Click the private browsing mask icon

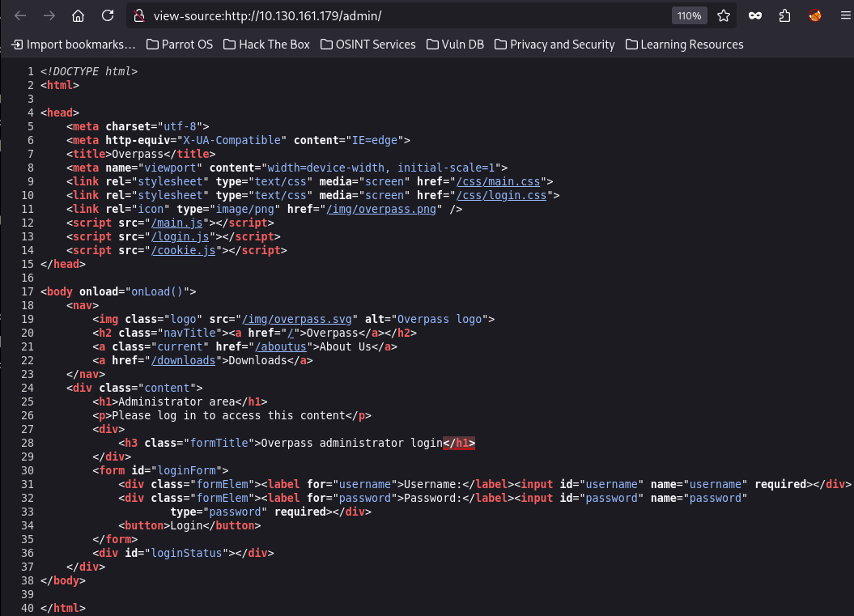(755, 16)
